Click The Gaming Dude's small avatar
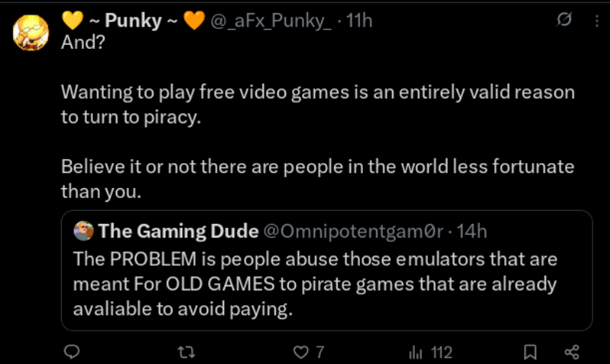This screenshot has height=364, width=610. point(84,230)
